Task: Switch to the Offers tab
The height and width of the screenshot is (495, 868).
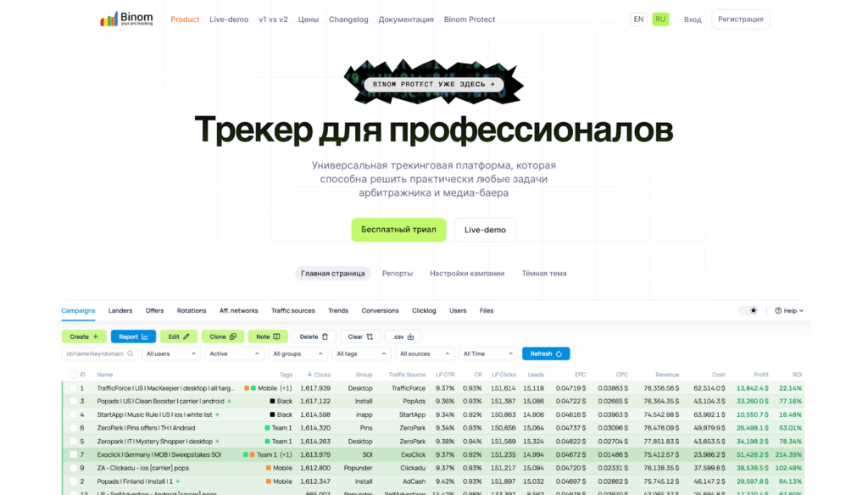Action: click(154, 310)
